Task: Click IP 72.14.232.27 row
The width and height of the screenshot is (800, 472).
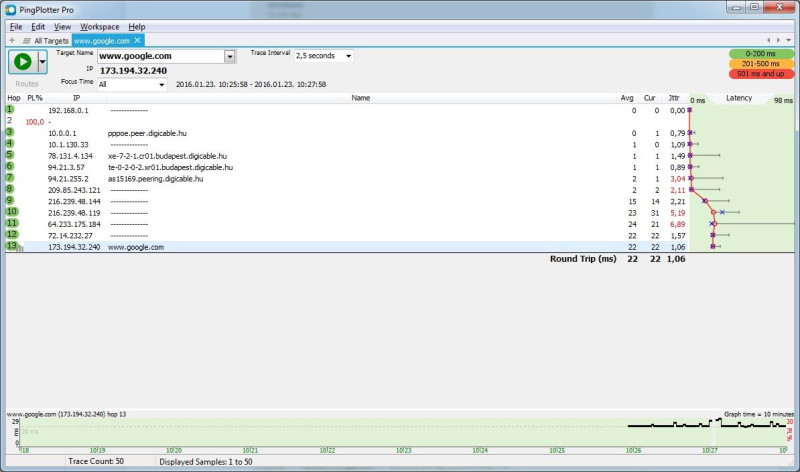Action: click(70, 236)
